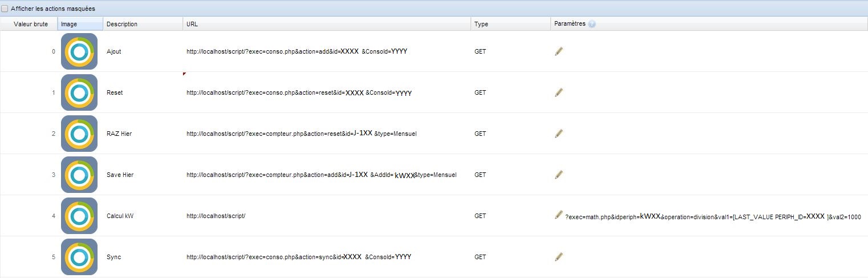Click the Ajout URL cell
The height and width of the screenshot is (278, 868).
(297, 51)
